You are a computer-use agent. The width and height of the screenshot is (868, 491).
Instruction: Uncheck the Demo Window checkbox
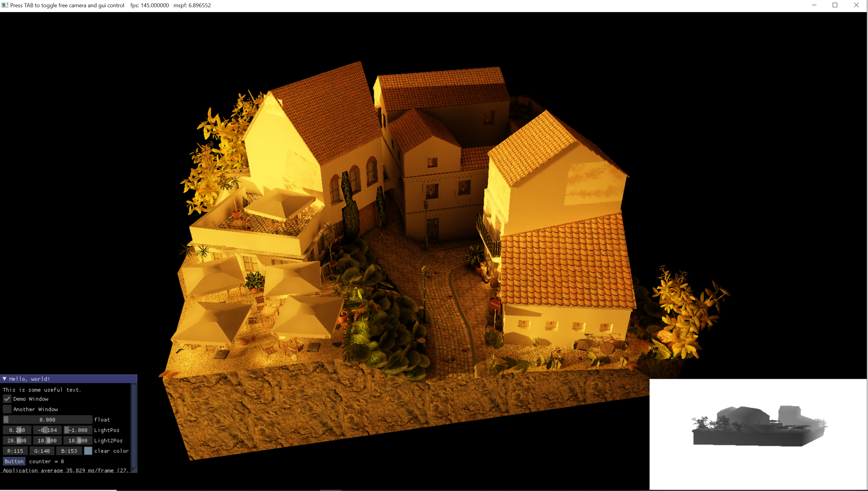click(7, 399)
